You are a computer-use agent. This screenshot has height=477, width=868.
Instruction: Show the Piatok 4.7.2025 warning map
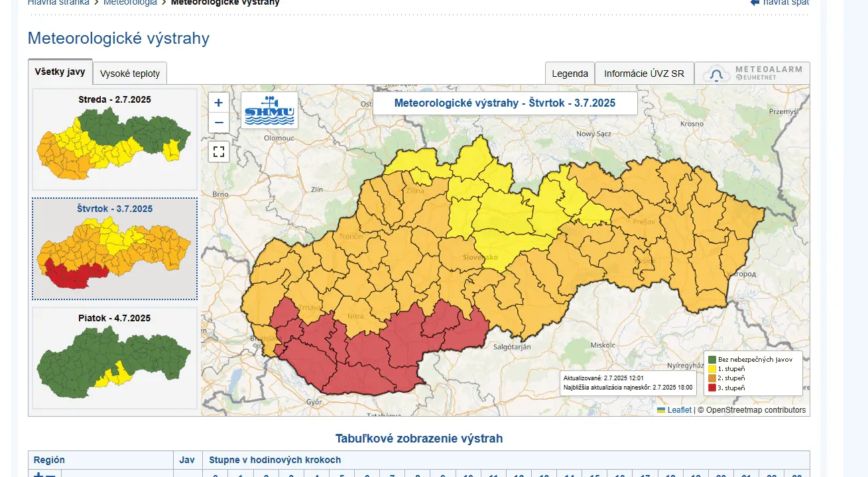click(x=115, y=358)
